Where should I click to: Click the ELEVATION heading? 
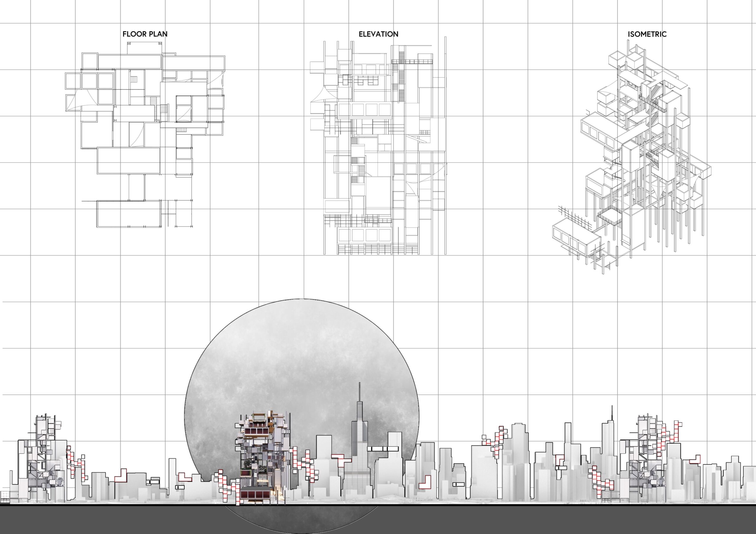tap(378, 34)
